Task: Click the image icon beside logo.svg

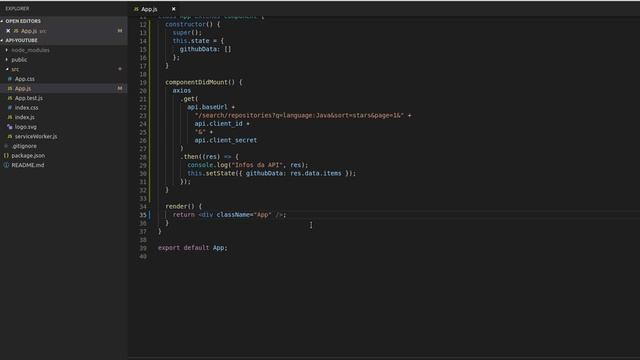Action: [10, 127]
